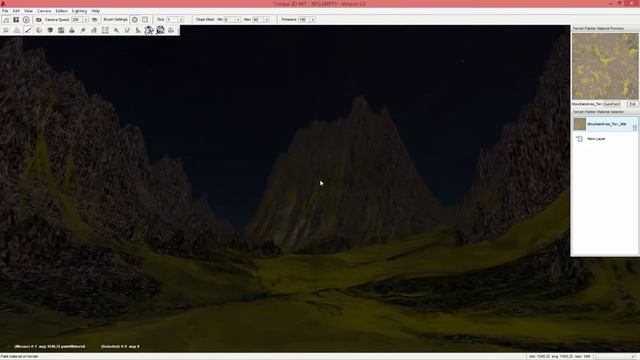
Task: Open the Camera menu
Action: point(44,11)
